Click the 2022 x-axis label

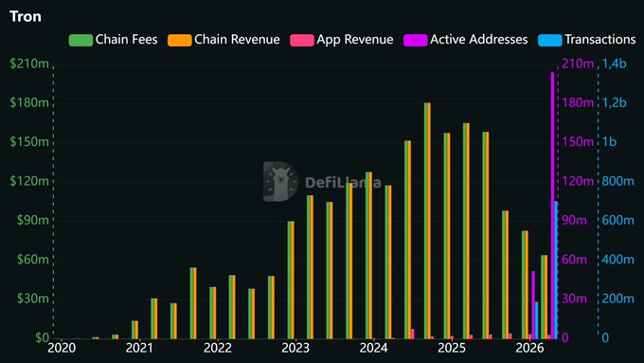217,348
